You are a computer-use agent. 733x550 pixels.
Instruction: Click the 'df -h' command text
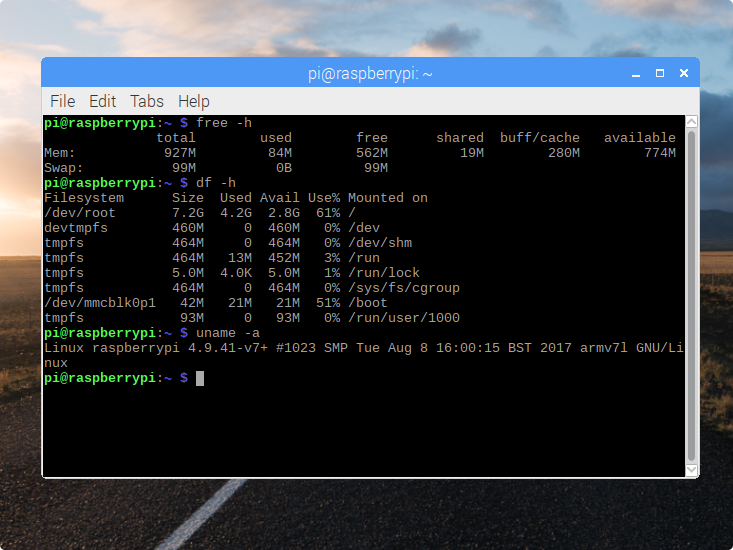click(x=216, y=183)
